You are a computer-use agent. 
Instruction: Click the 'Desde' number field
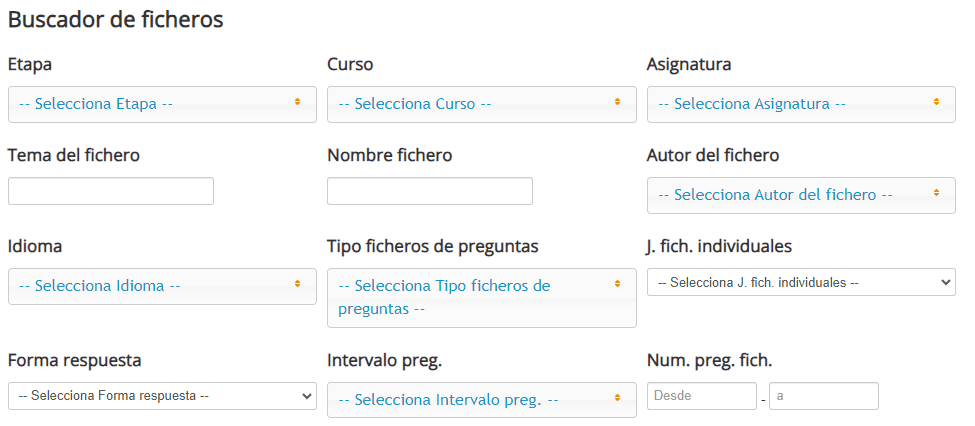pos(702,396)
